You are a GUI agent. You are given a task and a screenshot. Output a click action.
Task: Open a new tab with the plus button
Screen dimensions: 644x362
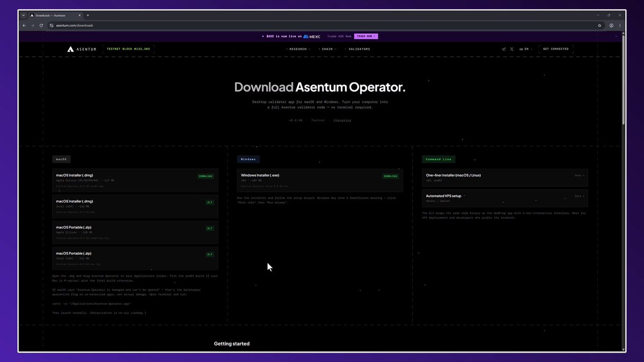point(88,15)
